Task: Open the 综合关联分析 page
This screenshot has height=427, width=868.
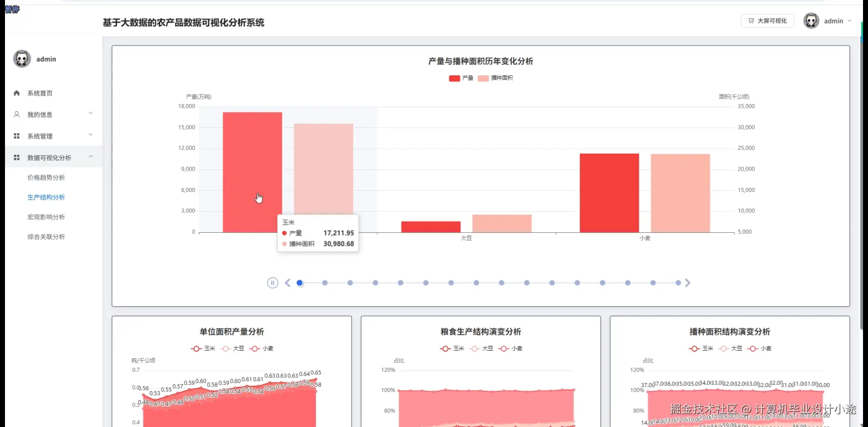Action: [46, 237]
